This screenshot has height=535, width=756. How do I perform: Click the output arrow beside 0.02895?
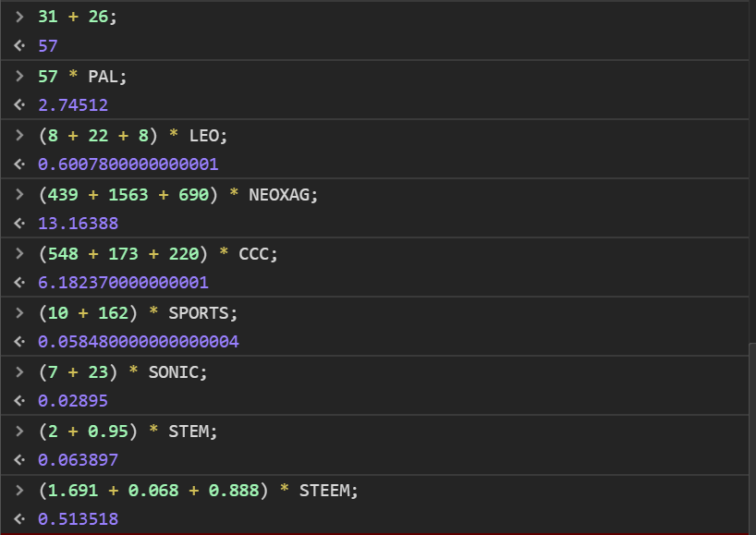(x=19, y=400)
